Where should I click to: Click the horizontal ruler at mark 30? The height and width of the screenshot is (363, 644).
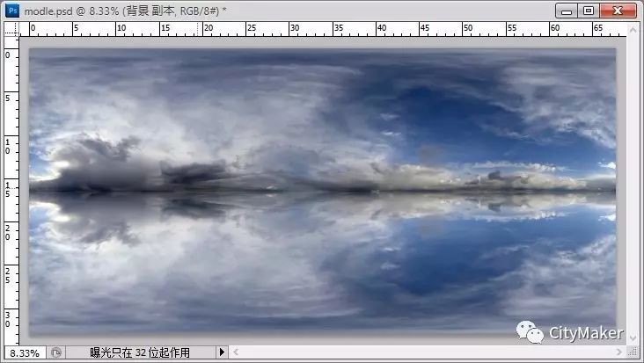(294, 28)
